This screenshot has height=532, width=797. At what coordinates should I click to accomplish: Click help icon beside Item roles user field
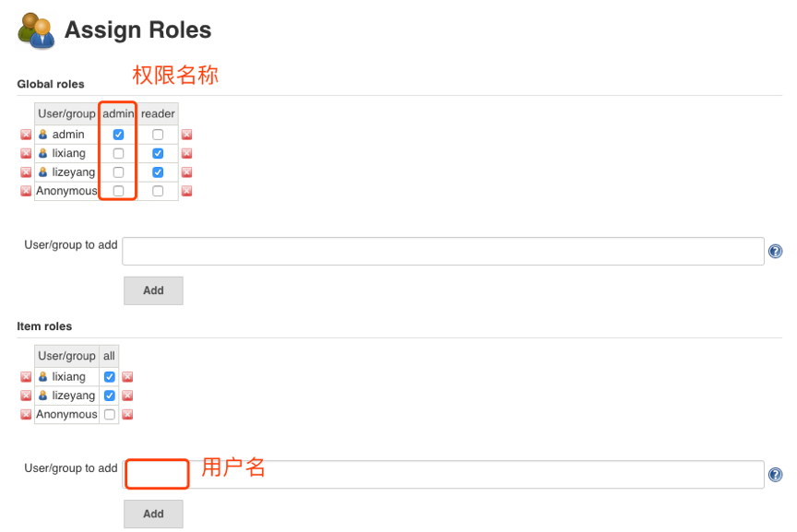point(775,475)
